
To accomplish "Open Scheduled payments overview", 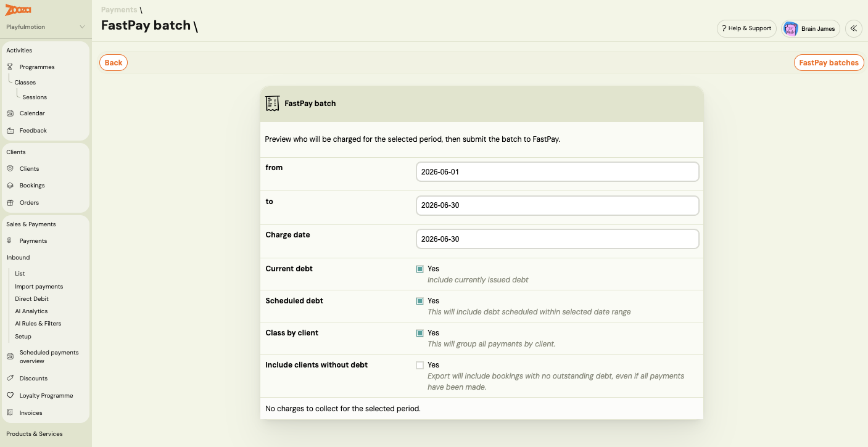I will pos(49,357).
